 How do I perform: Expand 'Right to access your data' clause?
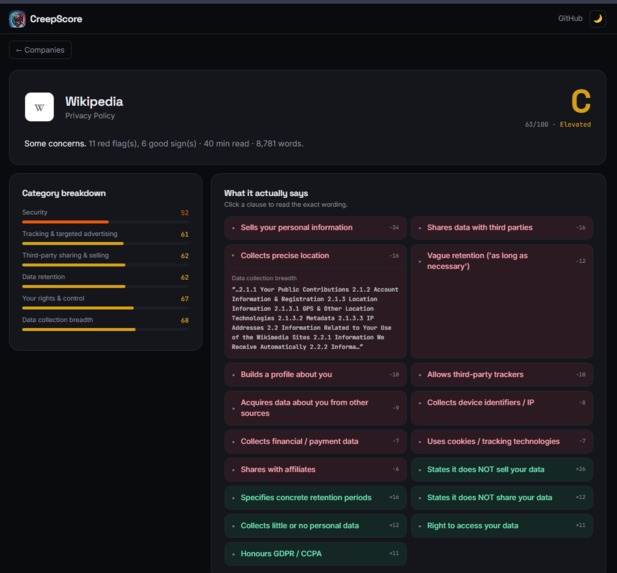[x=502, y=525]
